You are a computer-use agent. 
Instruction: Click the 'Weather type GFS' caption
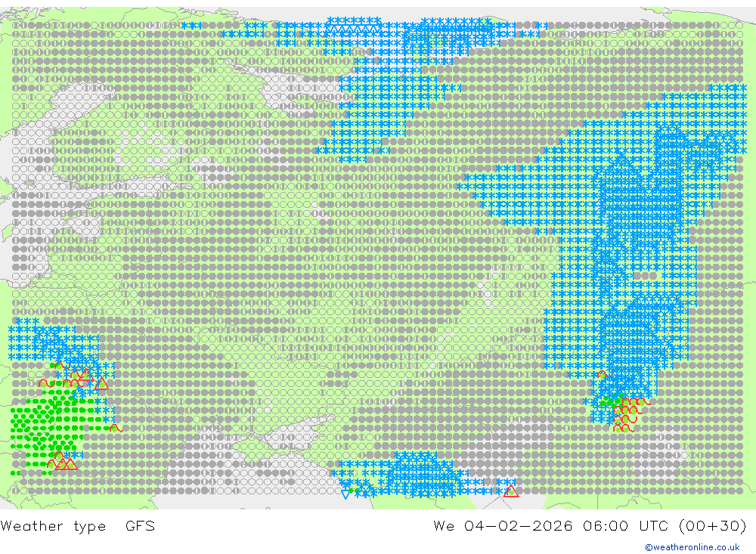tap(78, 525)
